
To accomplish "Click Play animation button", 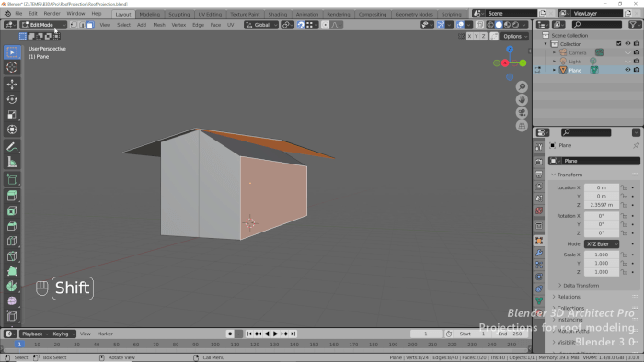I will pyautogui.click(x=276, y=334).
